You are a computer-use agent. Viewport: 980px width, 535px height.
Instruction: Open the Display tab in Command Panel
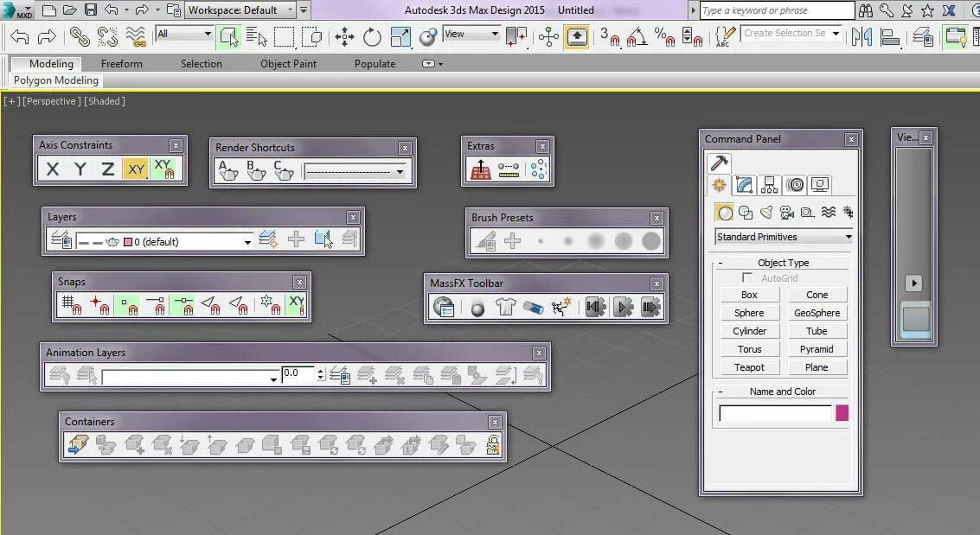820,185
